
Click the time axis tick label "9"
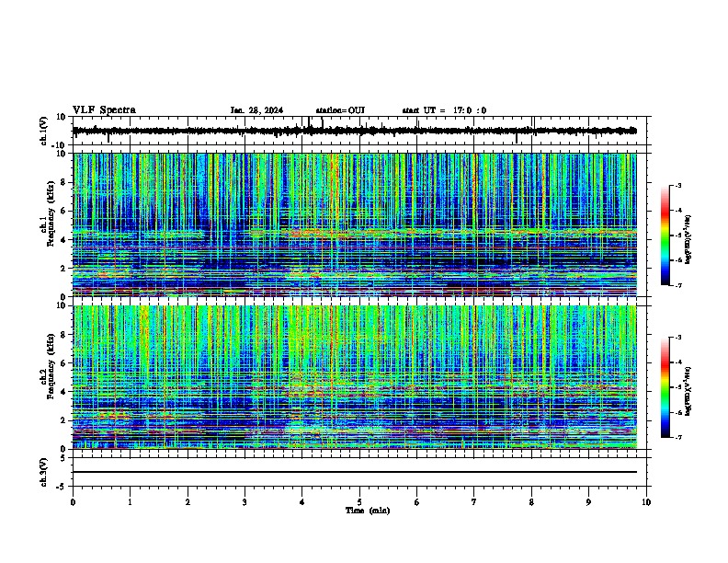(x=588, y=502)
